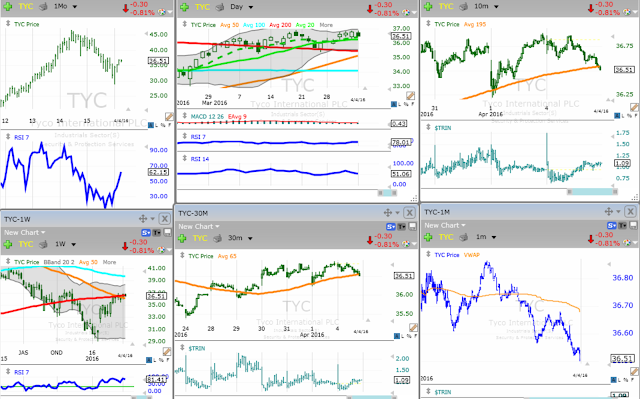The height and width of the screenshot is (399, 640).
Task: Click the white window icon on the TYC-30M toolbar
Action: (x=413, y=226)
